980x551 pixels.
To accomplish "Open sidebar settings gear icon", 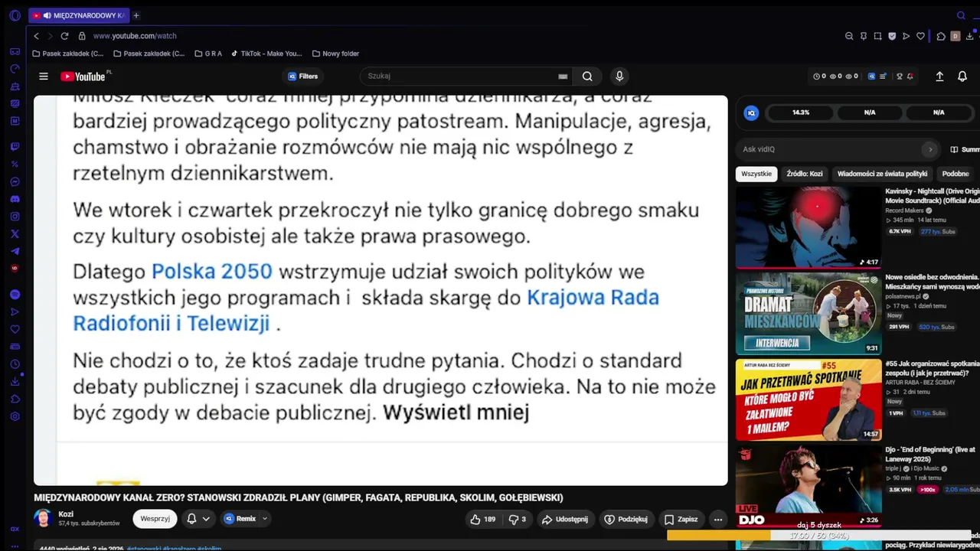I will 15,417.
